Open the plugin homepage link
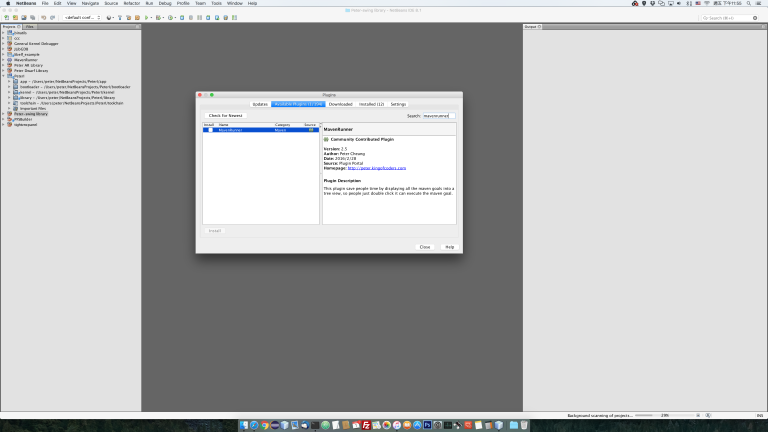768x432 pixels. pyautogui.click(x=377, y=168)
